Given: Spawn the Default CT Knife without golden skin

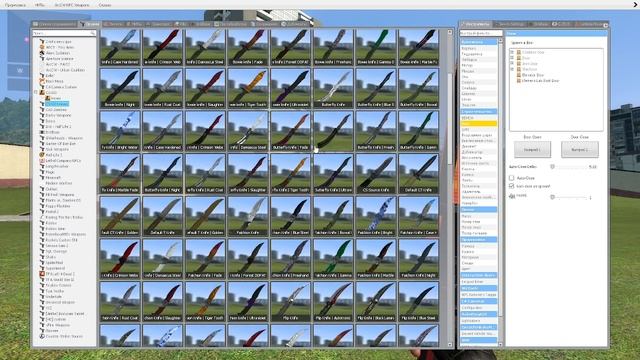Looking at the screenshot, I should 418,173.
